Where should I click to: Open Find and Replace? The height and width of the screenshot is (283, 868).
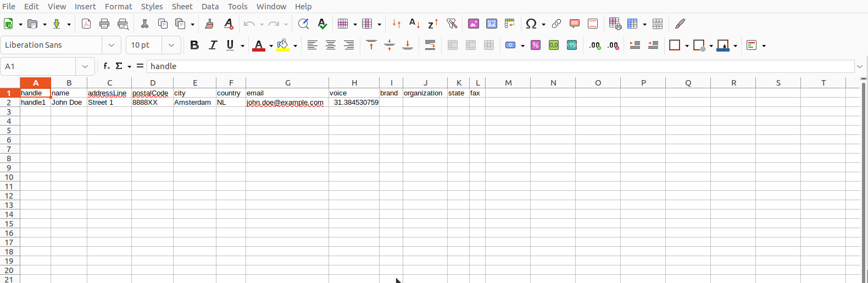coord(303,24)
